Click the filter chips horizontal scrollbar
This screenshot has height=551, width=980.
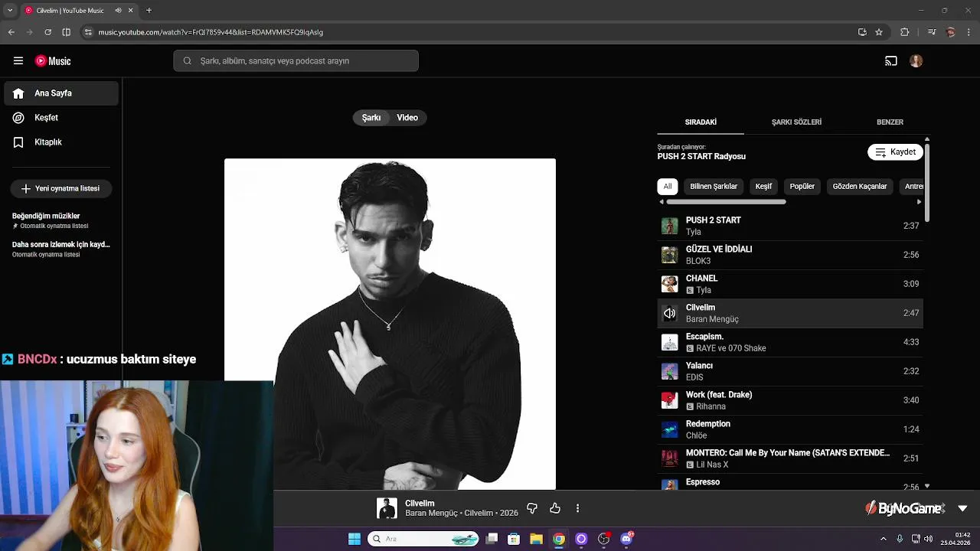coord(726,202)
